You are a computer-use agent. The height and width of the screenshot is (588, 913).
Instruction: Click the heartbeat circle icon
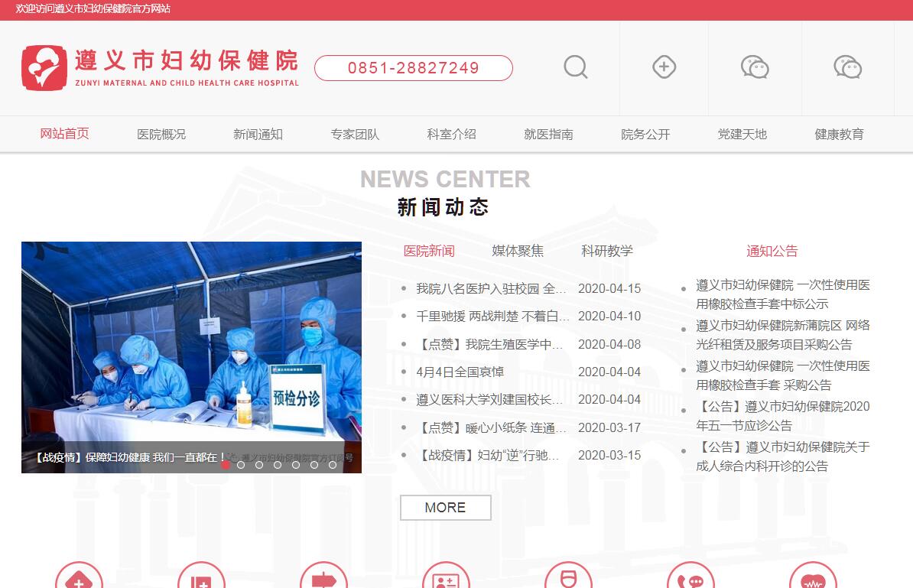coord(813,580)
